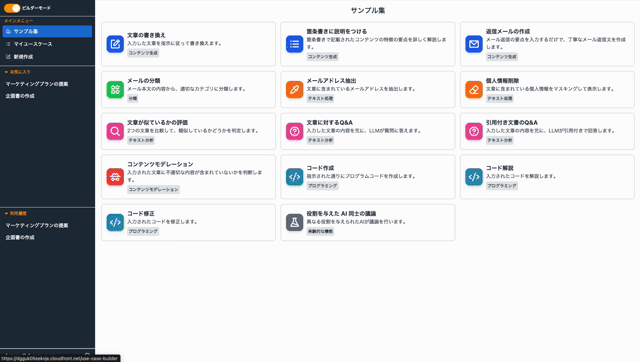Click the 箇条書きに説明をつける list icon
The width and height of the screenshot is (640, 362).
click(294, 44)
